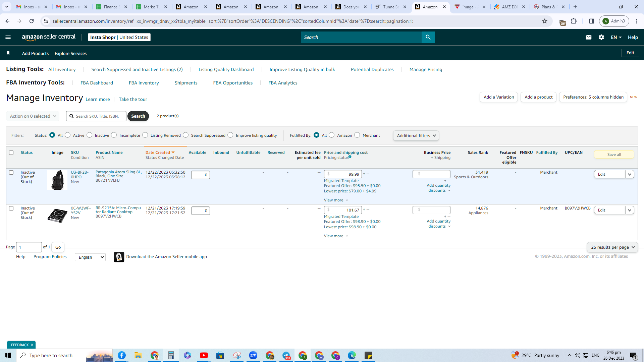
Task: Select the Search Suppressed status filter
Action: pyautogui.click(x=185, y=135)
